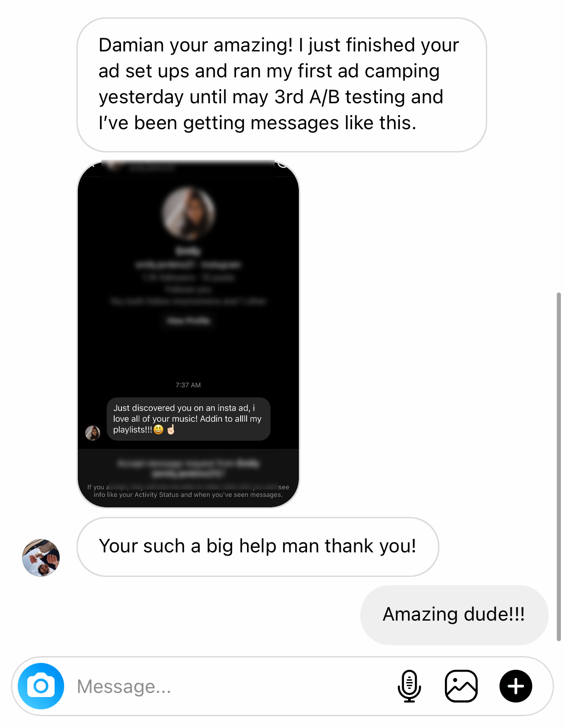Tap the smiley emoji after "playlists!!!"
This screenshot has width=565, height=728.
pos(158,430)
